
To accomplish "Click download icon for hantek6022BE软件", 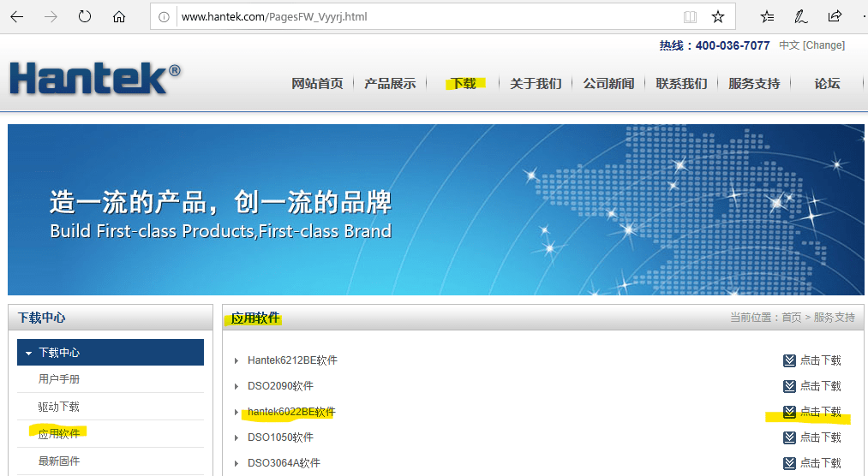I will point(789,412).
